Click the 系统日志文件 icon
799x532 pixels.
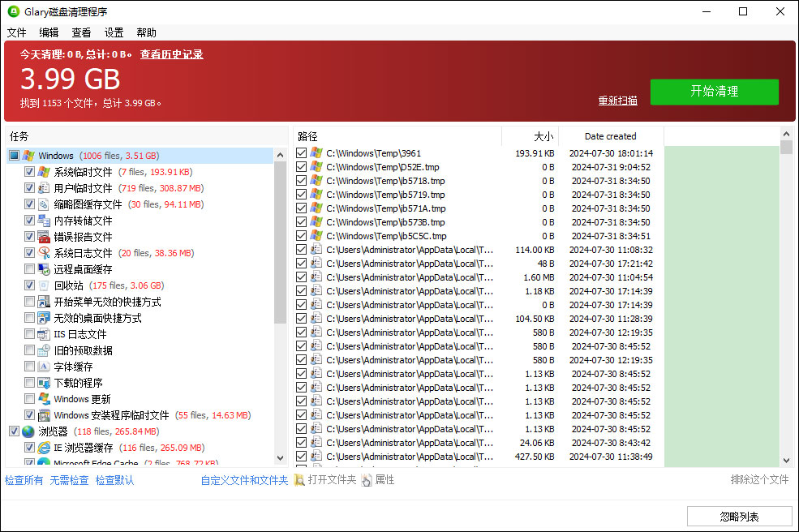(45, 253)
